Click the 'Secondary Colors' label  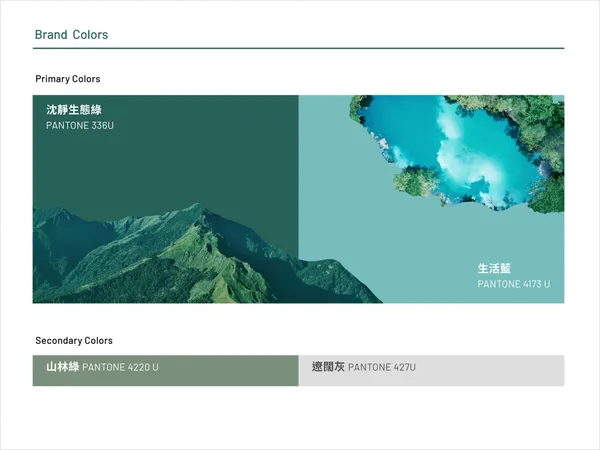(74, 341)
